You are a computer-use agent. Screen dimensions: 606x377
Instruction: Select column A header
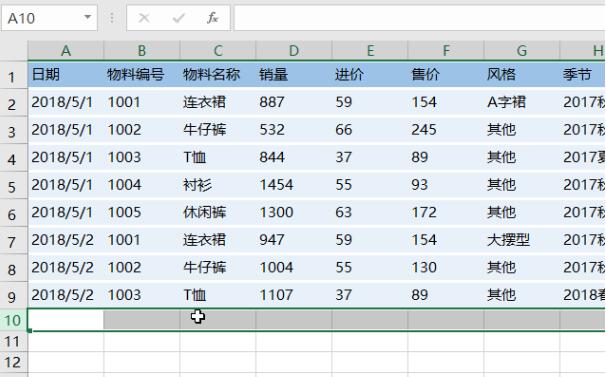point(66,51)
